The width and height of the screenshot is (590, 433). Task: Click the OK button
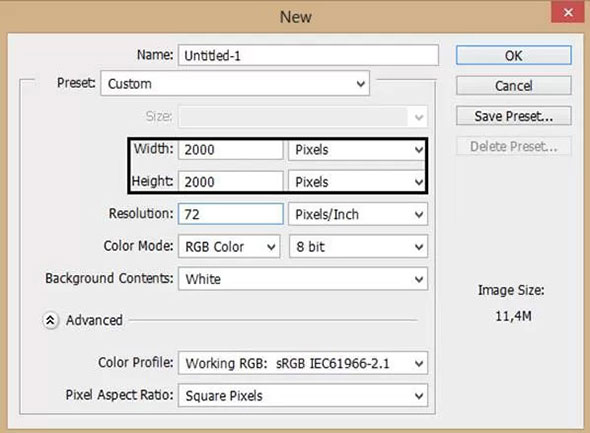[514, 56]
